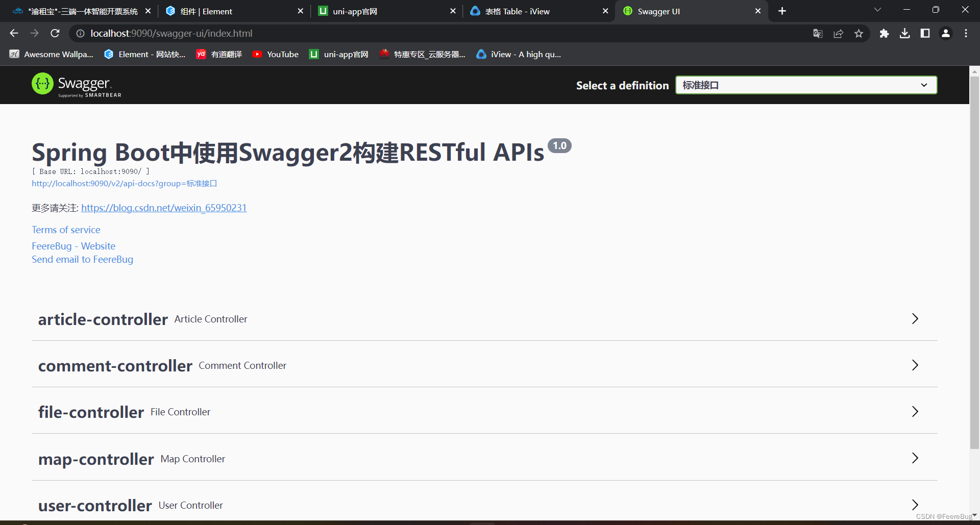View site information icon in address bar
The width and height of the screenshot is (980, 525).
(x=80, y=33)
